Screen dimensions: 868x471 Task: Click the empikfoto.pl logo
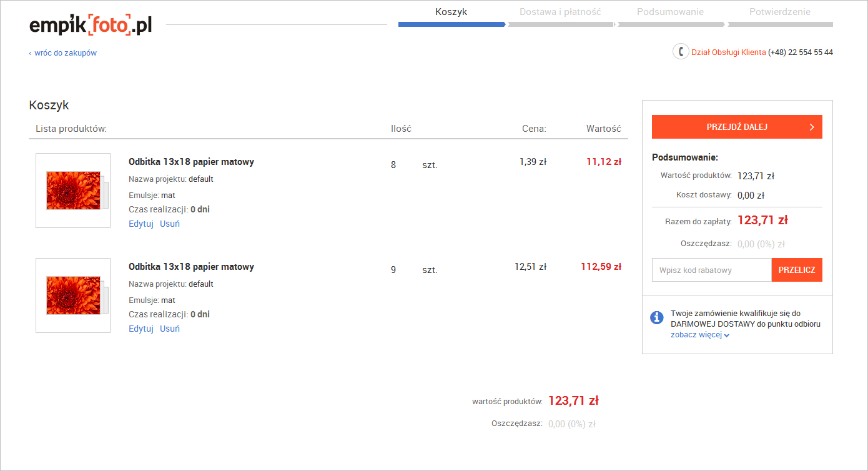coord(91,25)
